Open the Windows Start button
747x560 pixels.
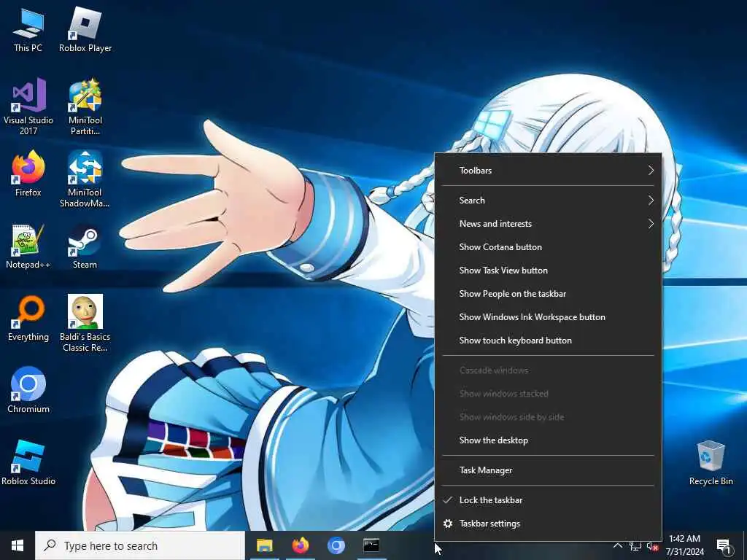[x=18, y=545]
